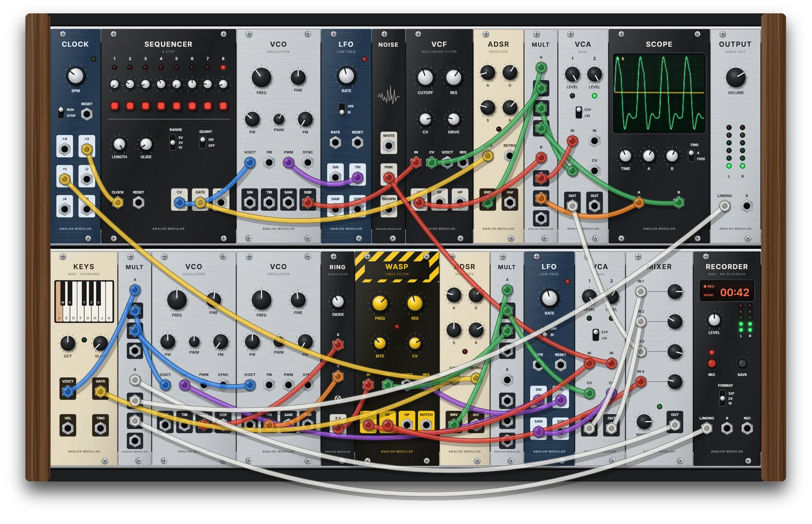The height and width of the screenshot is (524, 812).
Task: Click the RING DIODE knob
Action: (x=337, y=302)
